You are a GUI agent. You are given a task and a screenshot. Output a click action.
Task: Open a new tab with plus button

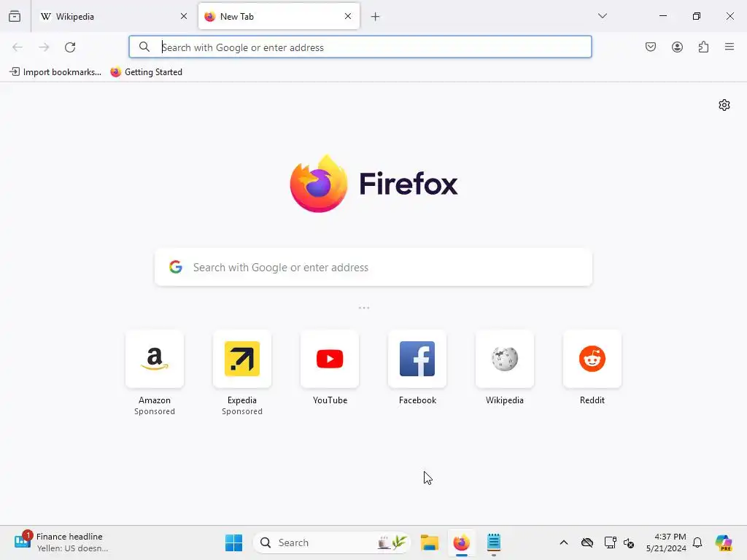tap(376, 17)
